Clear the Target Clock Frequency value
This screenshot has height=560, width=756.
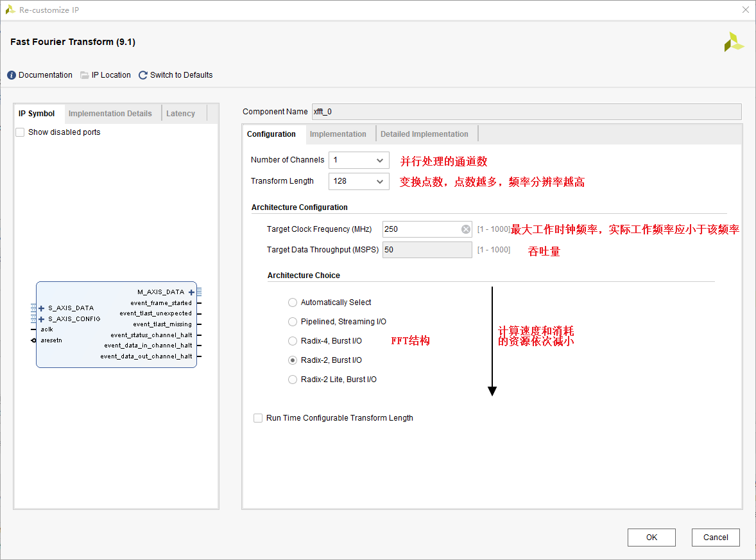[465, 229]
